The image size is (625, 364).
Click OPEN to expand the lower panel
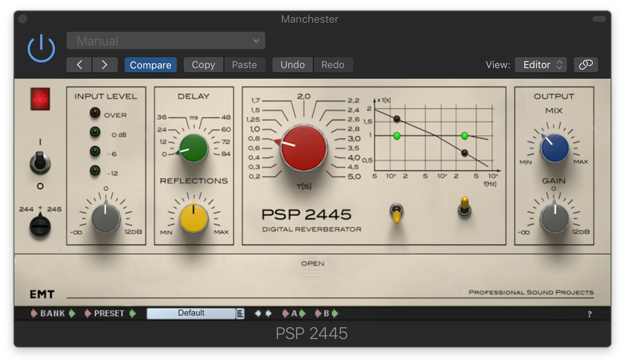(312, 264)
